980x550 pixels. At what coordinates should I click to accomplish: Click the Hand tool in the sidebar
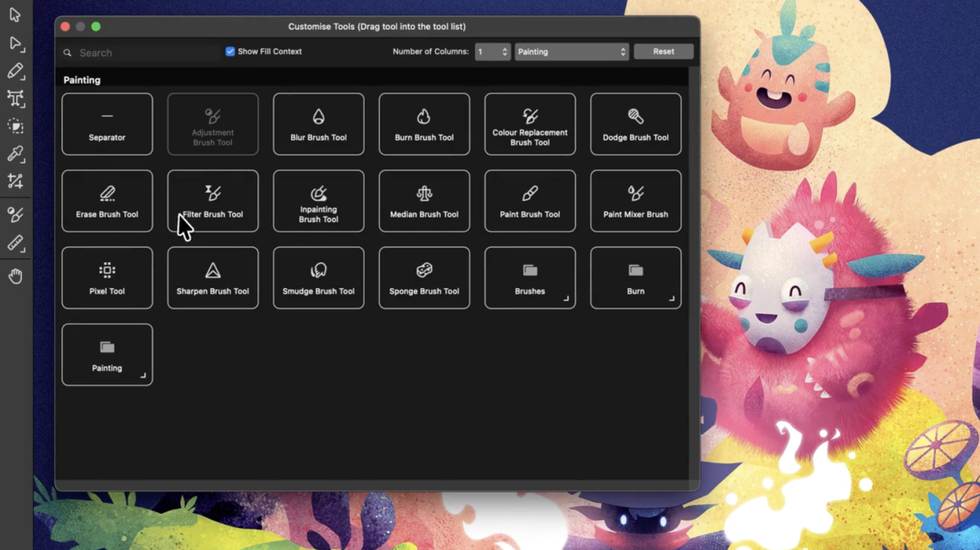[x=15, y=276]
